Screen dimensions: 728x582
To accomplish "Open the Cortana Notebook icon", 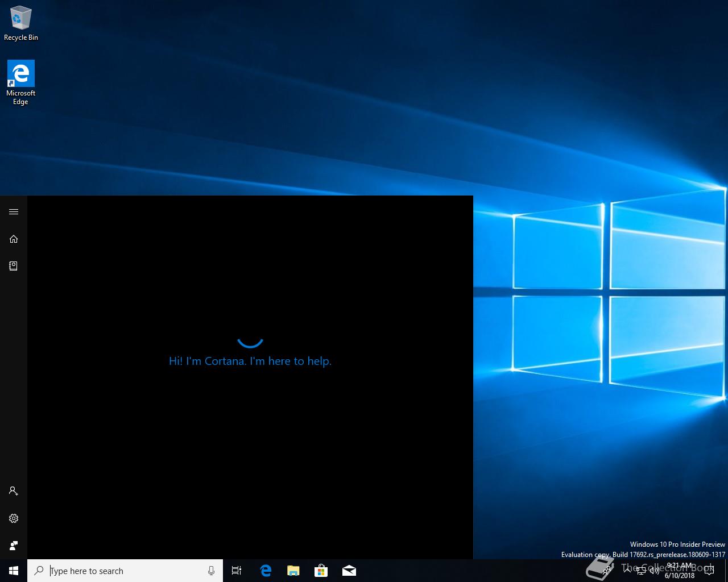I will pyautogui.click(x=14, y=265).
